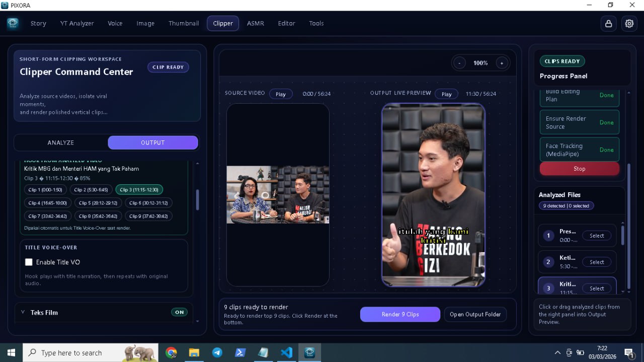Switch to the ANALYZE tab
Image resolution: width=644 pixels, height=362 pixels.
pyautogui.click(x=60, y=142)
